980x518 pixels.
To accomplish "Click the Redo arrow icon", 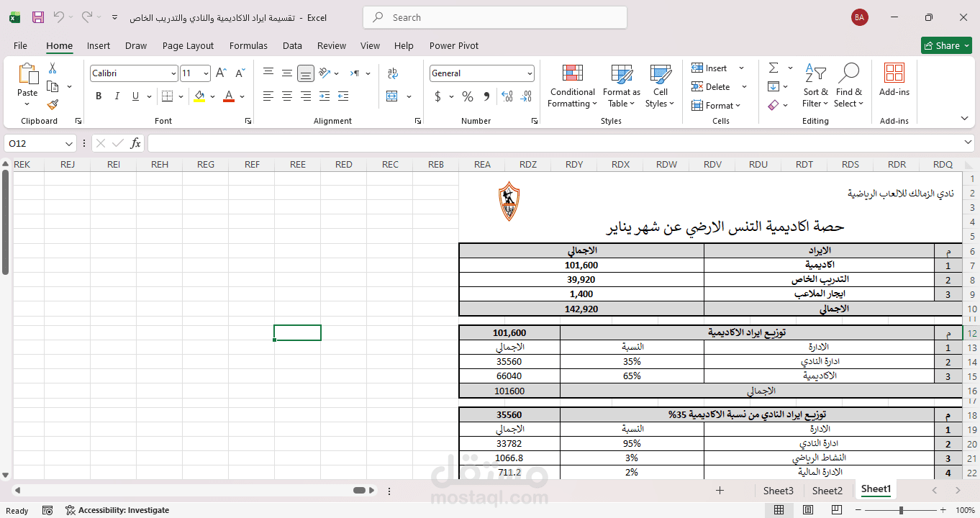I will [86, 17].
